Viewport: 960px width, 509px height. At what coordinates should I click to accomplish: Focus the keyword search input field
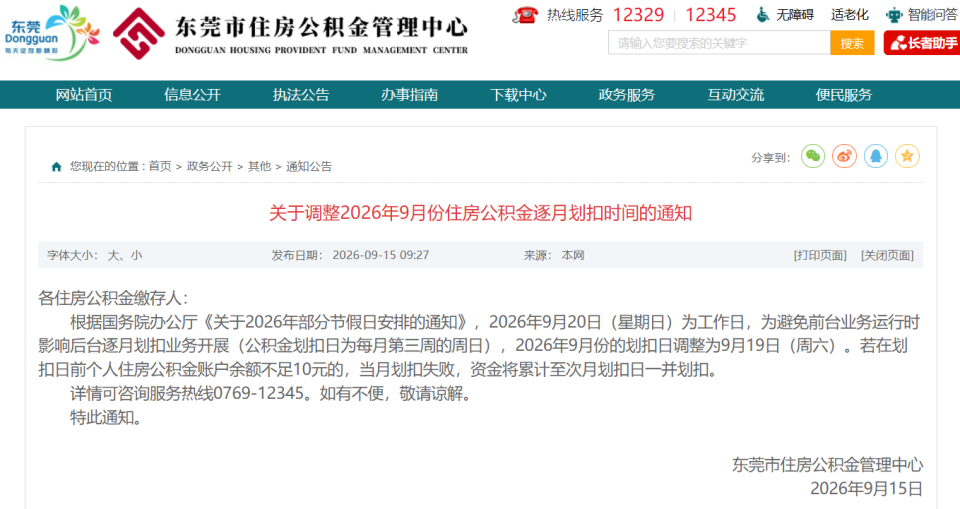click(719, 43)
